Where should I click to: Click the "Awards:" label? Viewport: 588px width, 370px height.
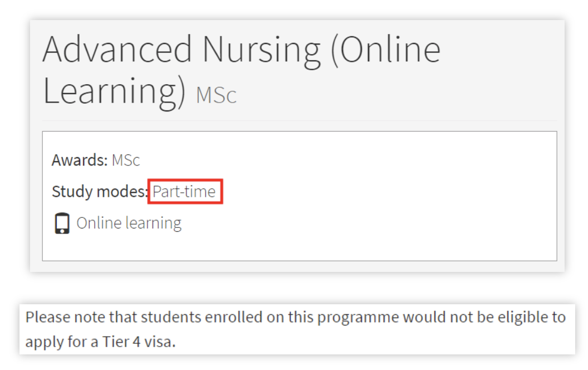[80, 160]
